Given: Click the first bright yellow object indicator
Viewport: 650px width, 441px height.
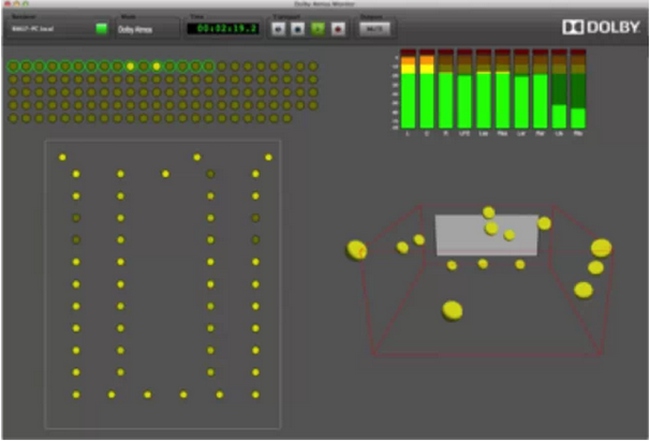Looking at the screenshot, I should 131,66.
